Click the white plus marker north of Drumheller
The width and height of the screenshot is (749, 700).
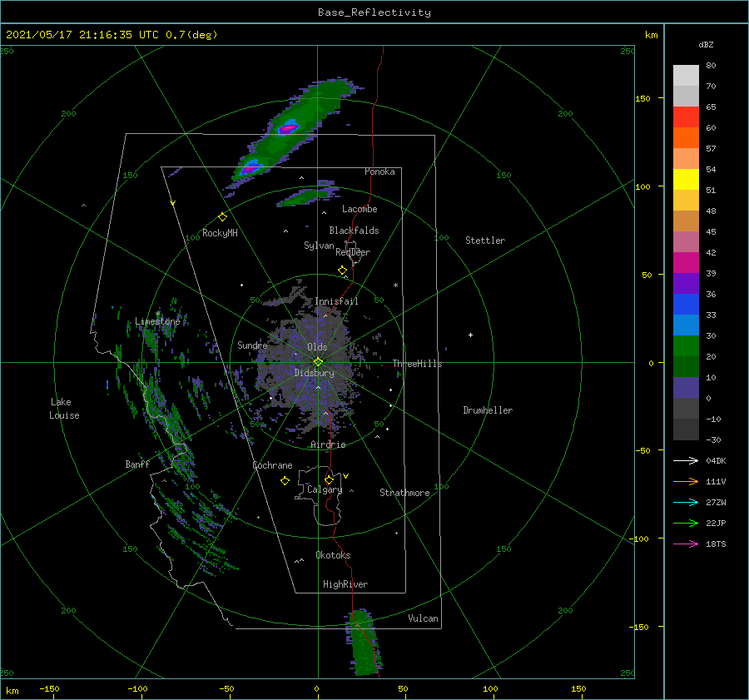(470, 335)
